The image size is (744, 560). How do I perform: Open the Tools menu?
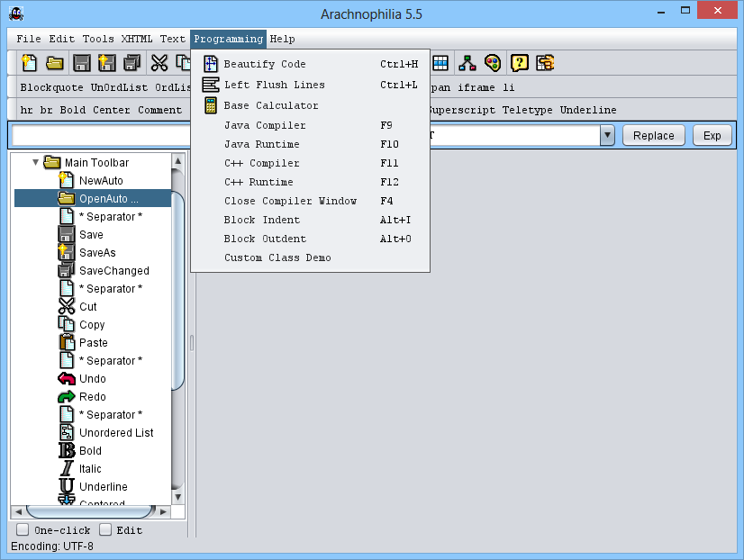pyautogui.click(x=98, y=39)
